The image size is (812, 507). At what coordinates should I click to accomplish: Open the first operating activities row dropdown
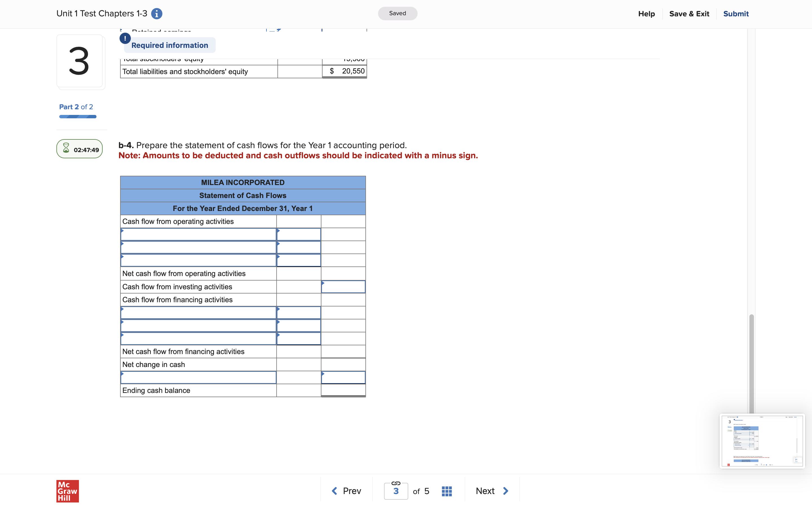pos(198,234)
